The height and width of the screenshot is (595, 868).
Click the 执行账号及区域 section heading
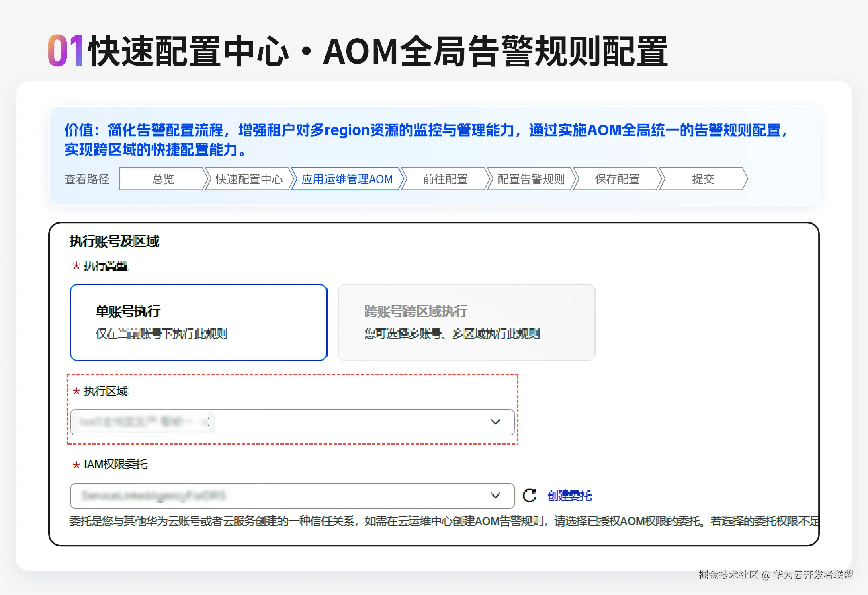pos(114,241)
